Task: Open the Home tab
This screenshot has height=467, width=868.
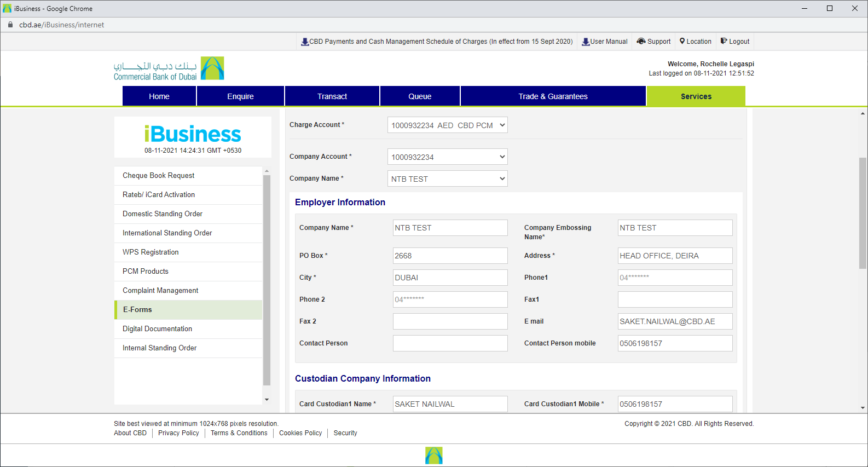Action: [x=159, y=96]
